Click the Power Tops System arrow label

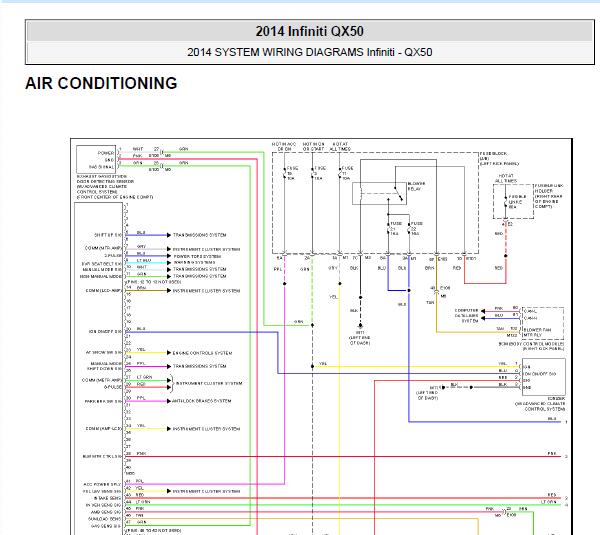(x=197, y=256)
